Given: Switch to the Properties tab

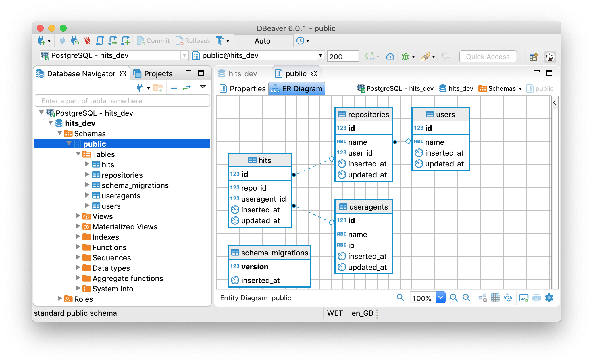Looking at the screenshot, I should (242, 88).
